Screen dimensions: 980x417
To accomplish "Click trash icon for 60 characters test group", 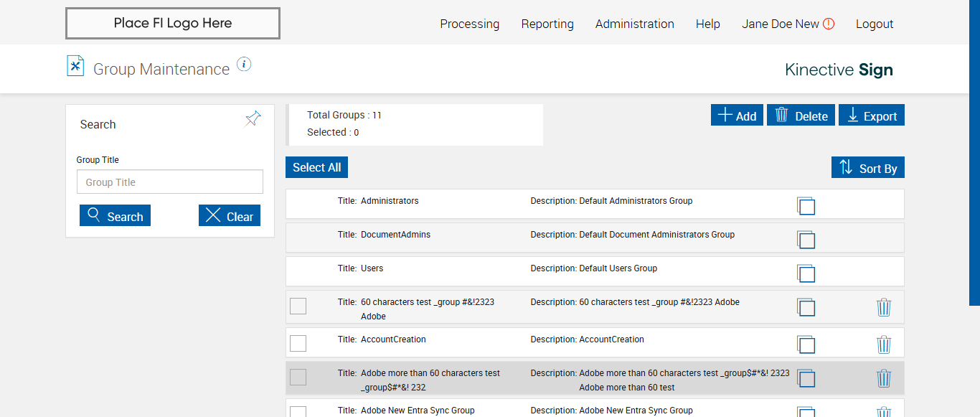I will (884, 307).
